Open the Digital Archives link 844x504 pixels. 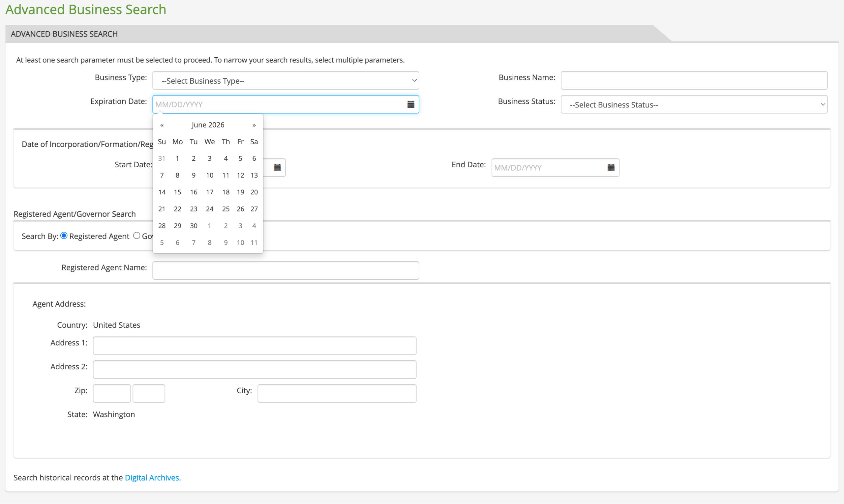pyautogui.click(x=153, y=478)
